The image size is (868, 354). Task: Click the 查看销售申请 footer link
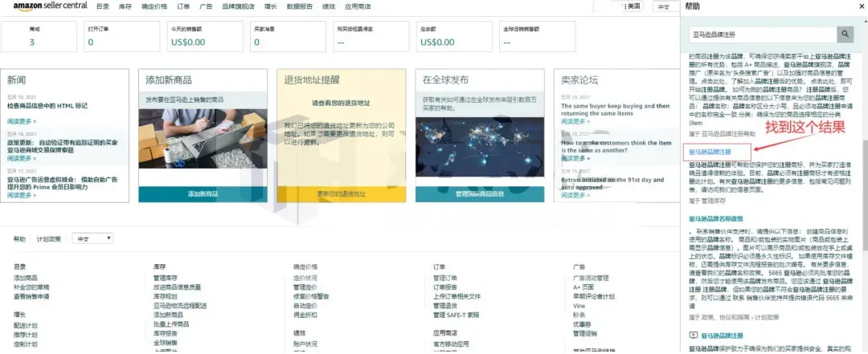pyautogui.click(x=31, y=296)
